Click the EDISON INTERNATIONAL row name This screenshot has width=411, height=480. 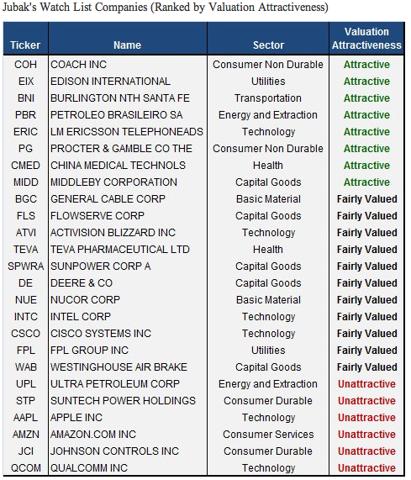click(x=110, y=81)
